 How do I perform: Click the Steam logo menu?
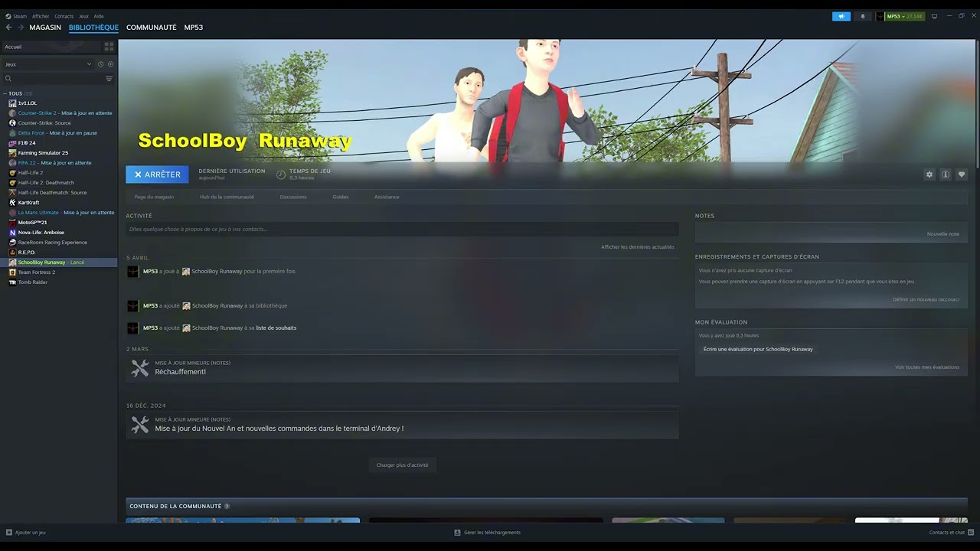coord(8,16)
